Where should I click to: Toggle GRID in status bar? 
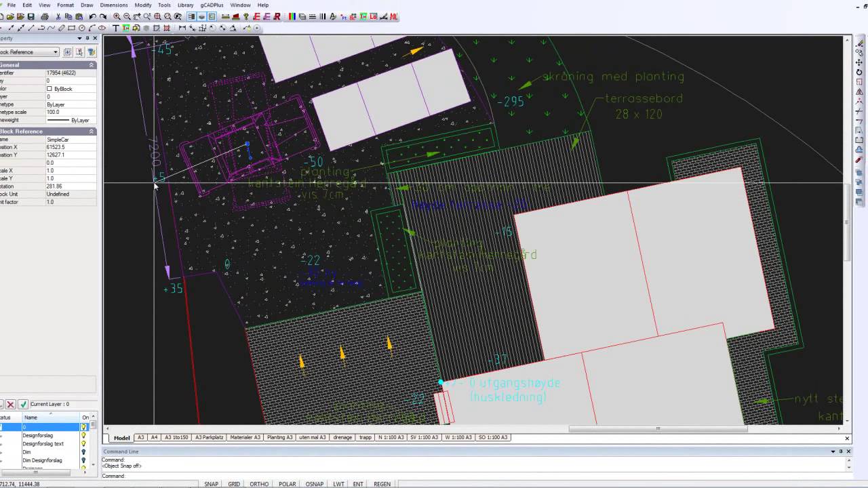point(234,484)
